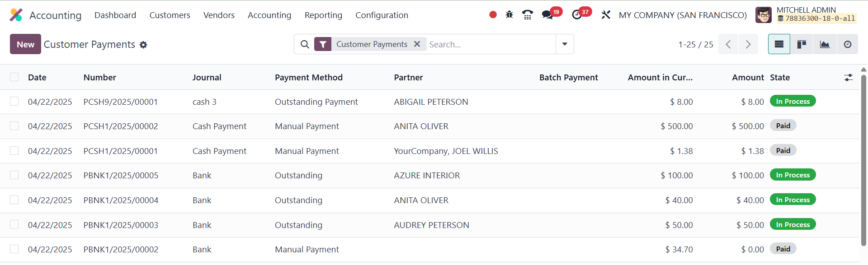Open the Reporting menu
The height and width of the screenshot is (265, 868).
pos(323,15)
